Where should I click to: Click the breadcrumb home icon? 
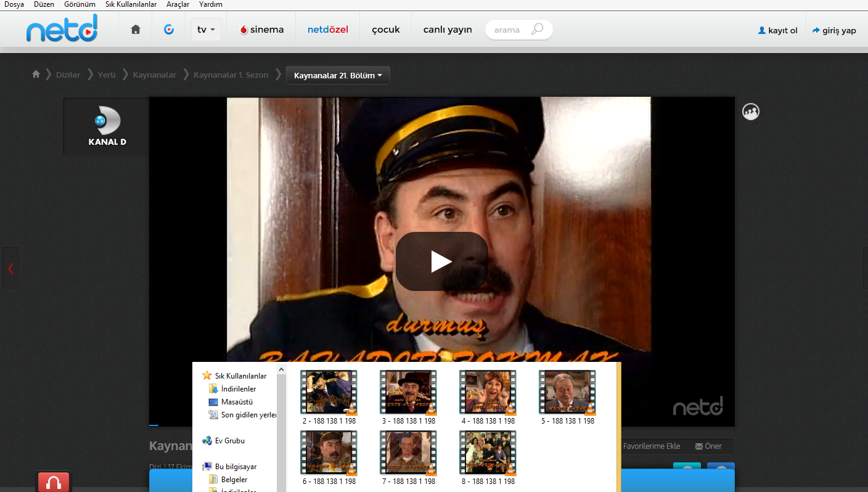(x=36, y=75)
